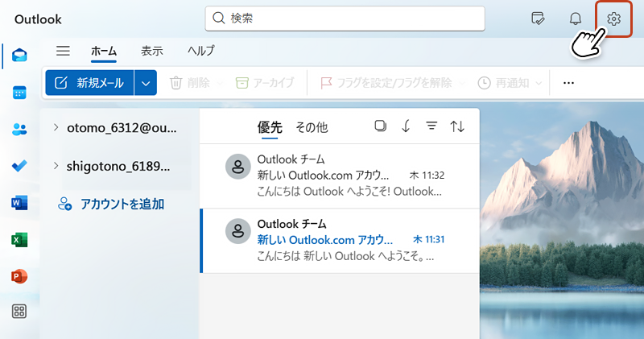Click sender avatar of the 11:32 email
644x339 pixels.
pyautogui.click(x=237, y=167)
